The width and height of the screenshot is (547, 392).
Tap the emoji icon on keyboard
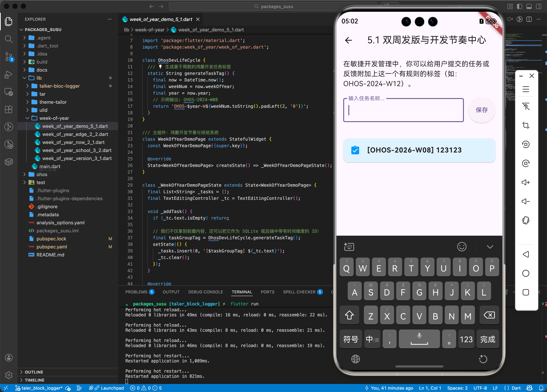click(462, 246)
